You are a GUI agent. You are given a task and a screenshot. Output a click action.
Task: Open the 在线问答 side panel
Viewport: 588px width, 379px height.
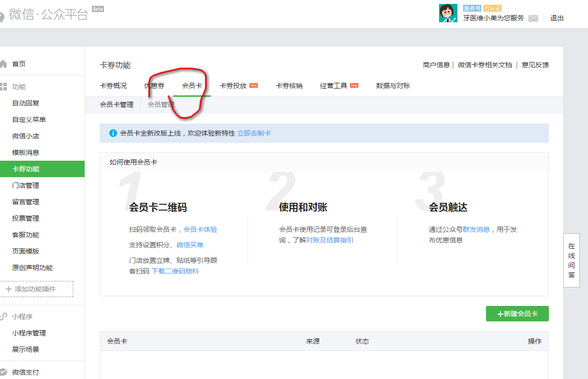click(x=572, y=260)
